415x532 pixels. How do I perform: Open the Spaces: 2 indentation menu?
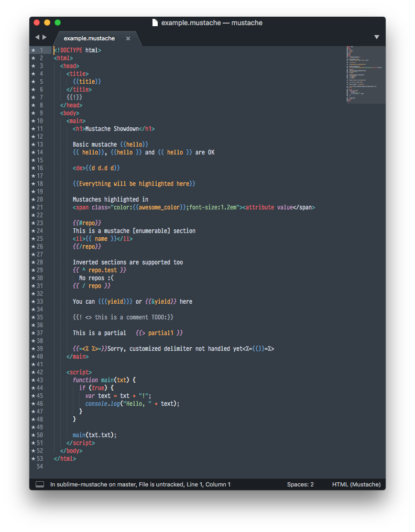(x=300, y=484)
